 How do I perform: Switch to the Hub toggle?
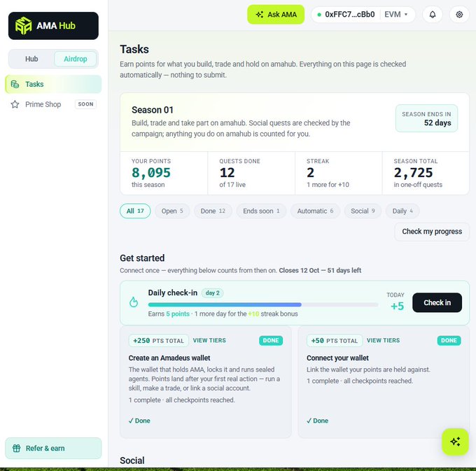tap(31, 59)
